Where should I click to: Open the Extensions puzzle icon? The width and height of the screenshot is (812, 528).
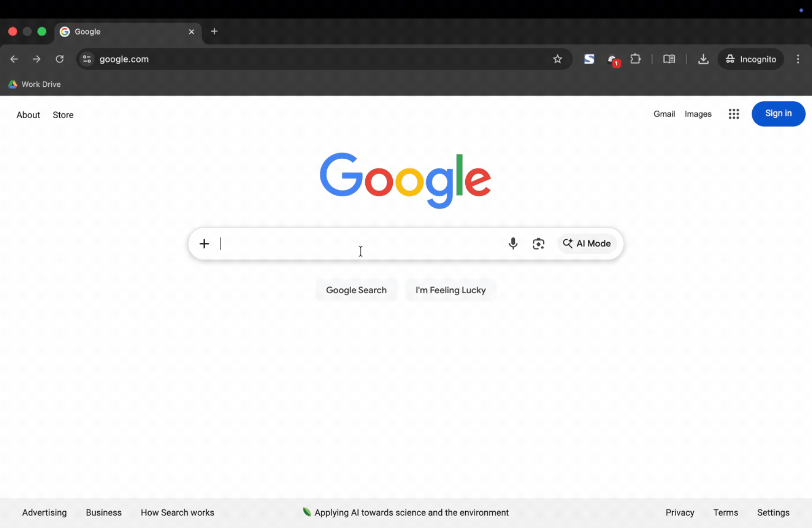[635, 59]
